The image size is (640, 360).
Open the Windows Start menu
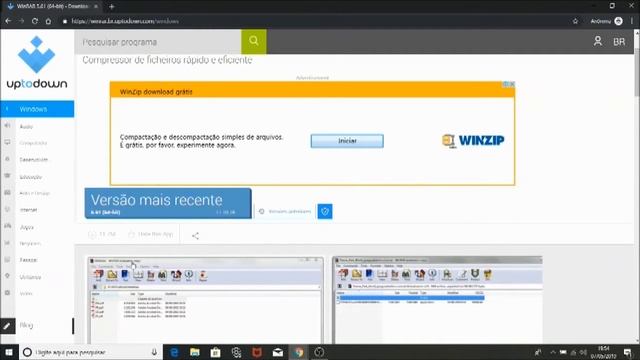pos(9,352)
